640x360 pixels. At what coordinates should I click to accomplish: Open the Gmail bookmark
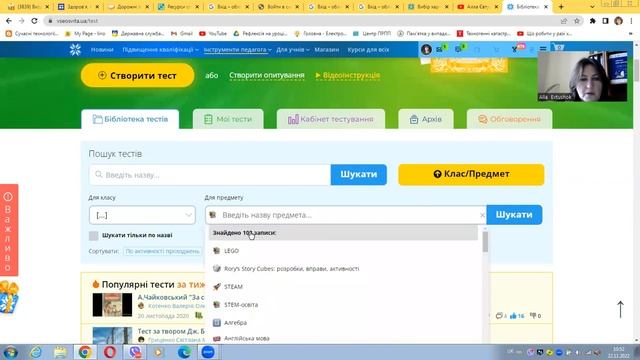tap(182, 33)
